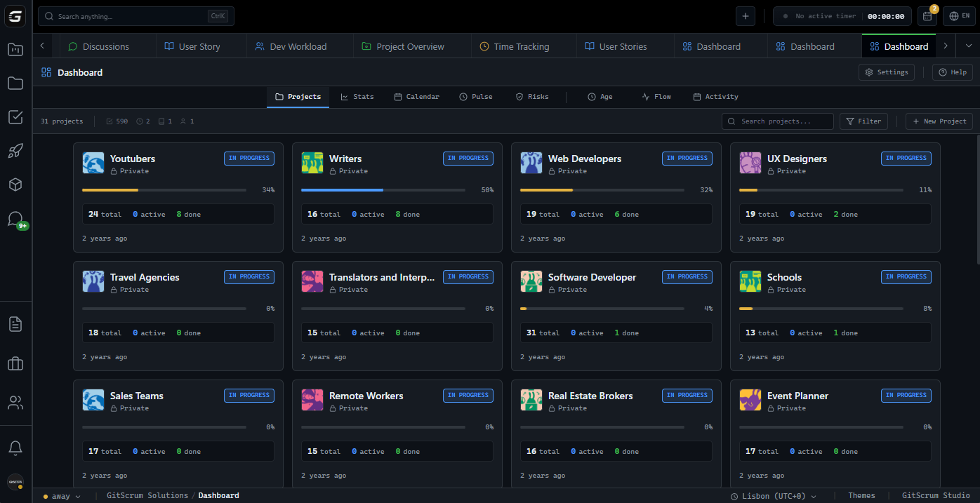
Task: Open dashboard Settings
Action: (x=886, y=72)
